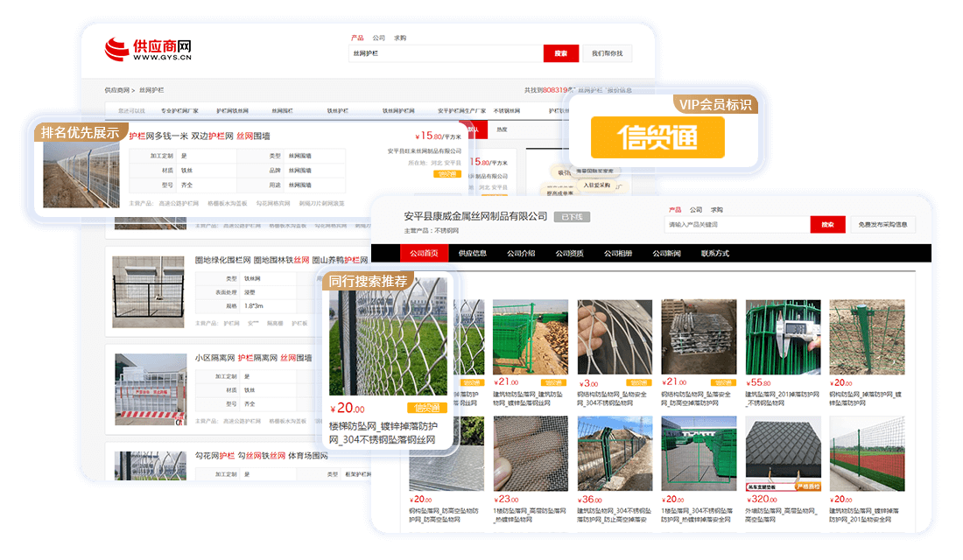
Task: Click the fine woven mesh image priced ¥23.00
Action: pos(531,454)
